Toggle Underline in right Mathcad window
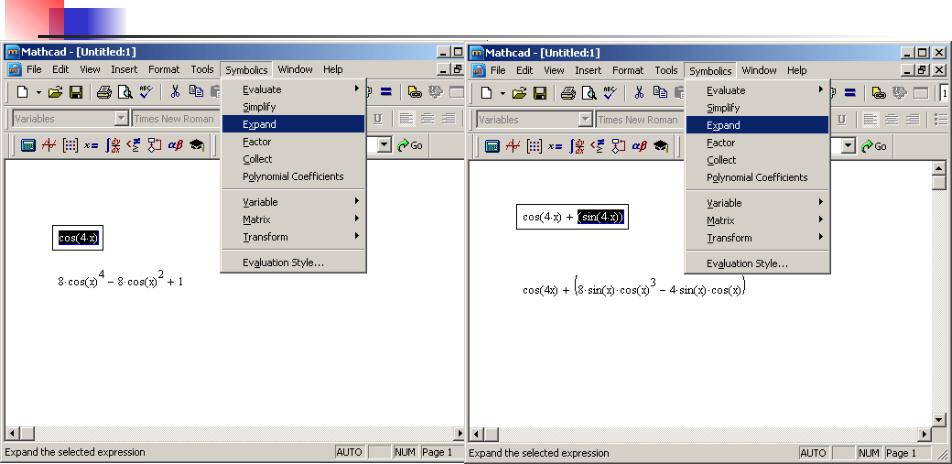The width and height of the screenshot is (952, 464). click(x=842, y=120)
